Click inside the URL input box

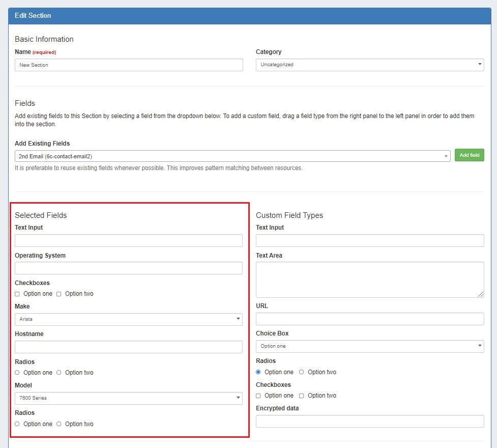click(x=369, y=319)
